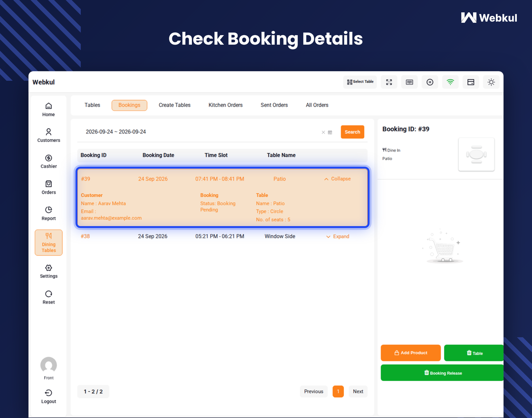Click Status: Booking Pending text
The image size is (532, 418).
(218, 206)
